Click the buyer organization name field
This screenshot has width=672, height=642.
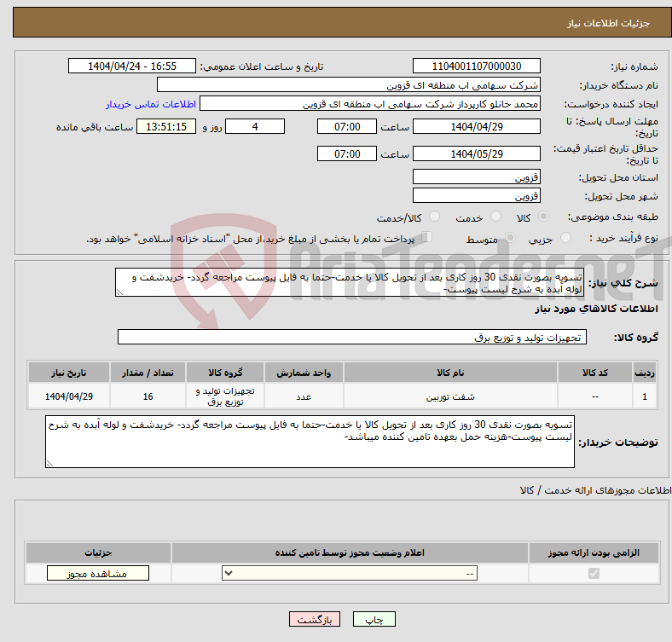349,85
